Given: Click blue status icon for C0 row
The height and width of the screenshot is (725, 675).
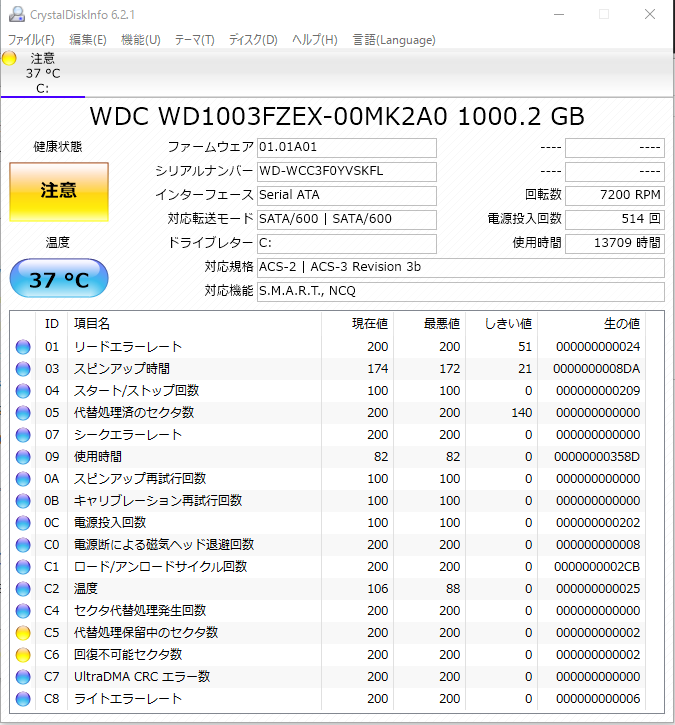Looking at the screenshot, I should click(x=23, y=545).
